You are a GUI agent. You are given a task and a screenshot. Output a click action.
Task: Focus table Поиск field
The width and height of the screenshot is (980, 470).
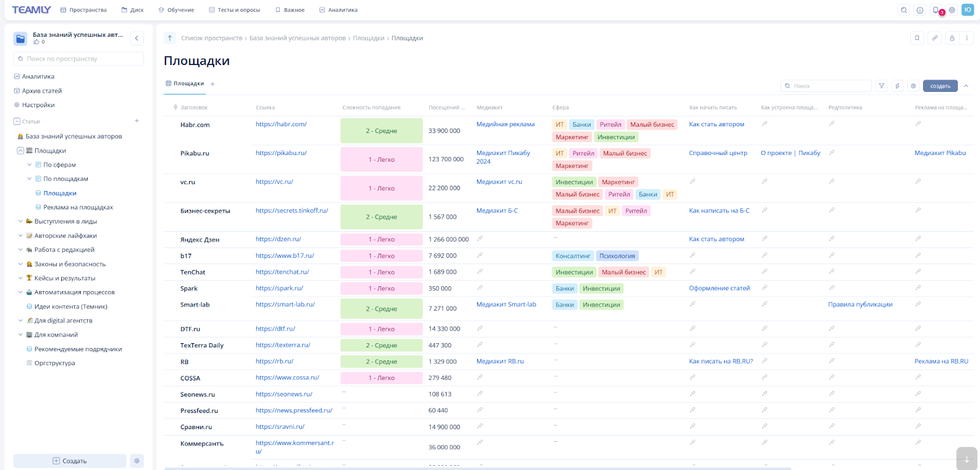pyautogui.click(x=826, y=86)
